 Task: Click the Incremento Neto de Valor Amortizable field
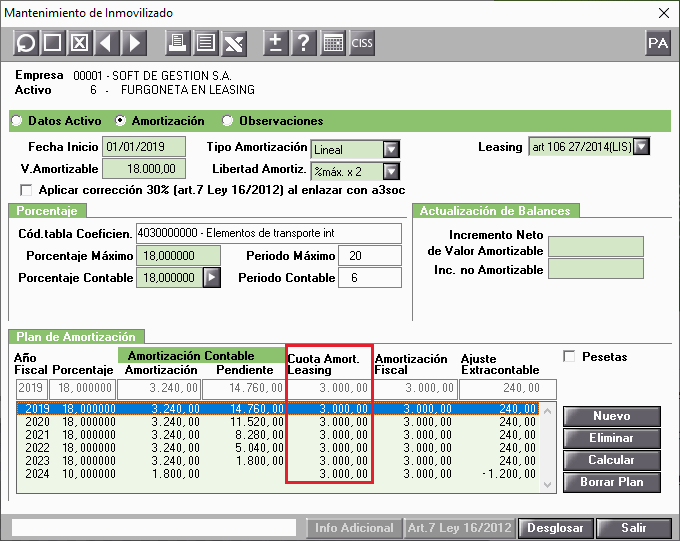coord(596,246)
